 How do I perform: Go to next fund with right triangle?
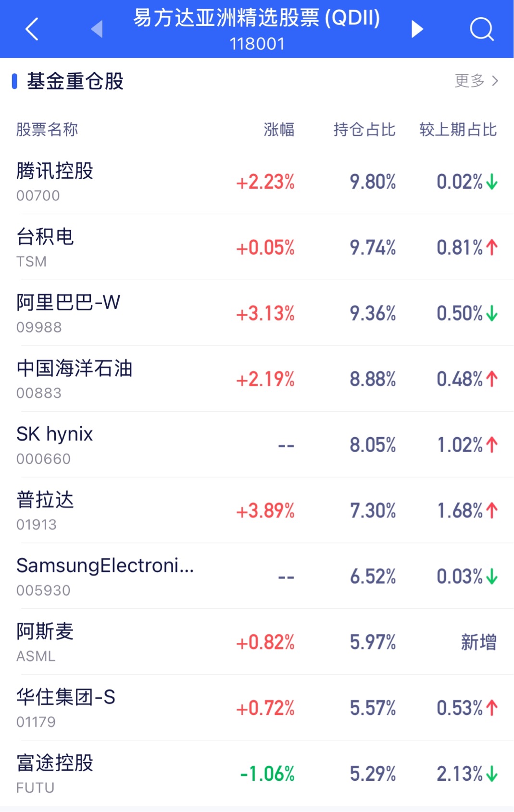point(417,29)
